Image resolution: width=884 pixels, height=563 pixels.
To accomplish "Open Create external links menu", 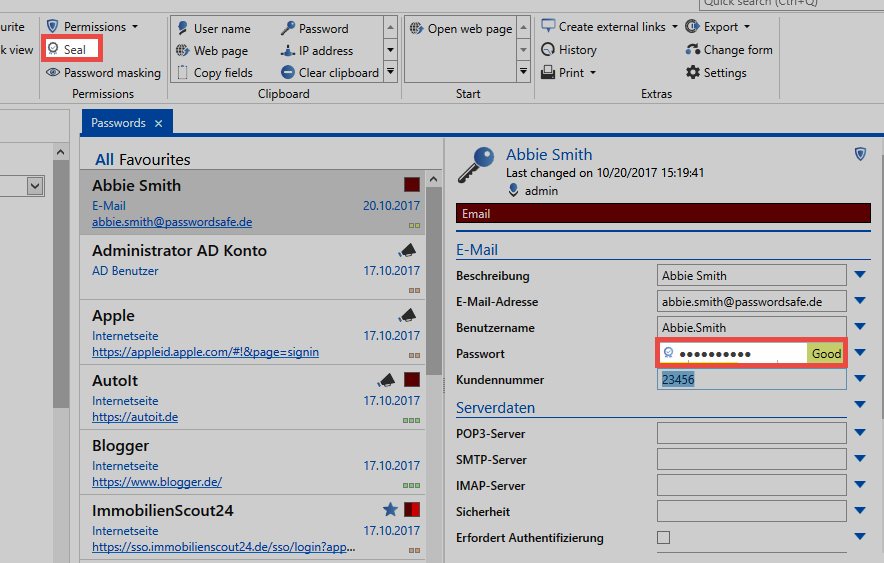I will tap(609, 26).
